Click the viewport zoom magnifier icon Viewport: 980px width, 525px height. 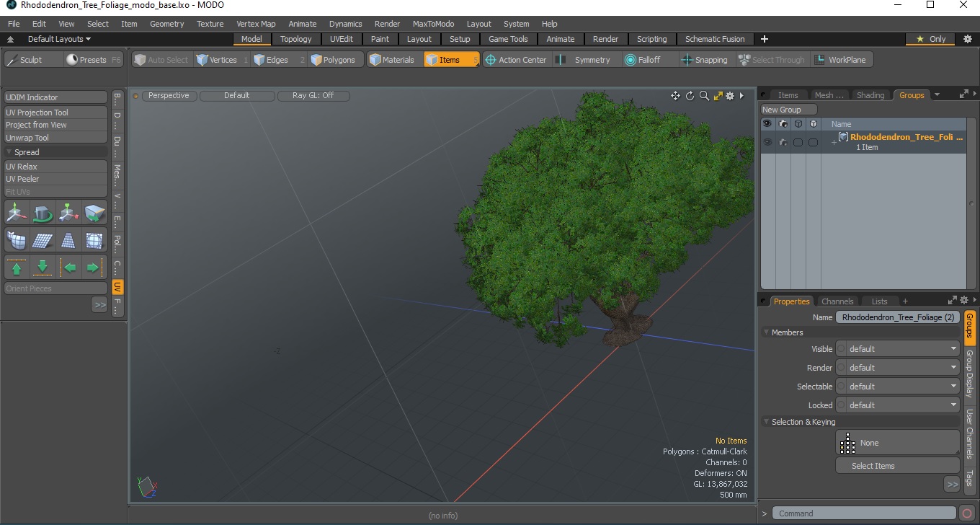pos(704,96)
